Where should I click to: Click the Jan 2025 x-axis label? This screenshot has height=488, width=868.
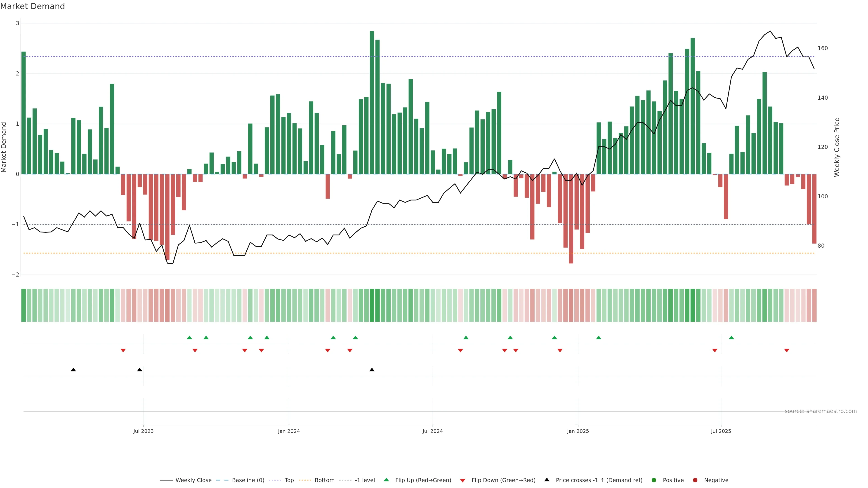pyautogui.click(x=578, y=432)
